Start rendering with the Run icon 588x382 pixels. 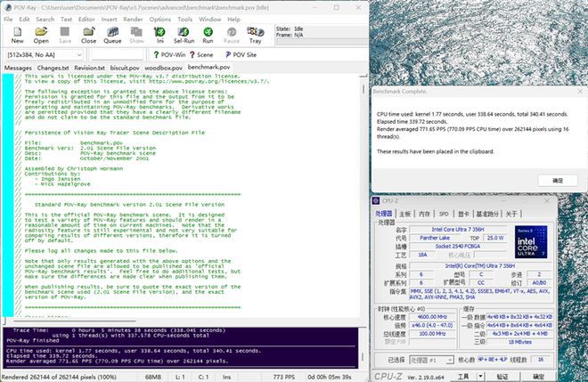208,36
